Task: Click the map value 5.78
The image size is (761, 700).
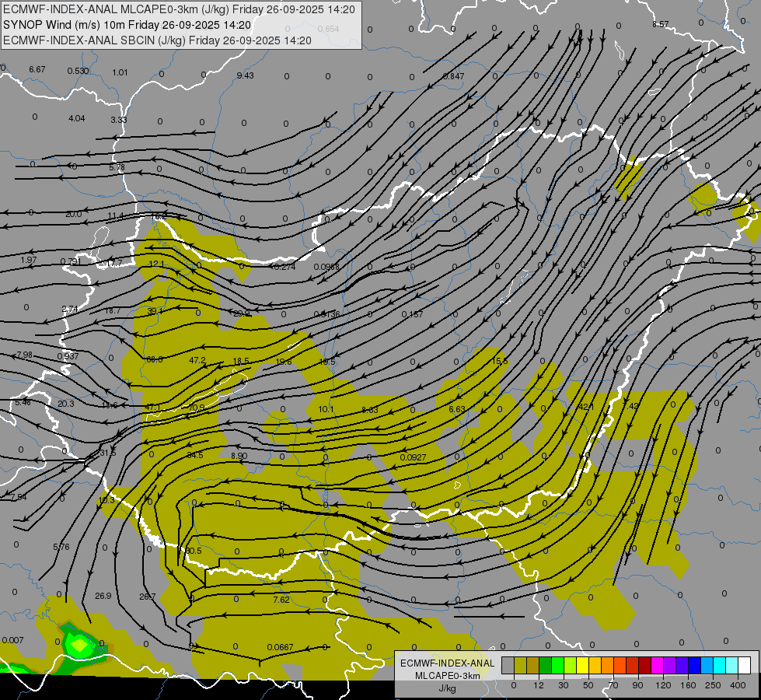Action: [117, 167]
